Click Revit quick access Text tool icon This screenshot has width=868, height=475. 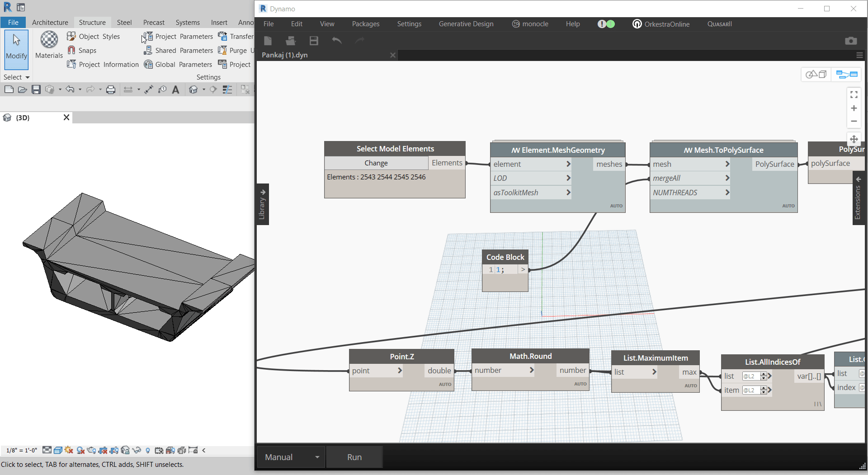176,89
